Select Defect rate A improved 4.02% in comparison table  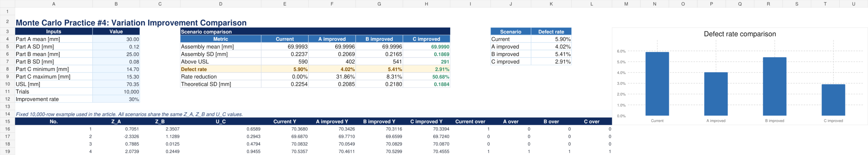332,69
